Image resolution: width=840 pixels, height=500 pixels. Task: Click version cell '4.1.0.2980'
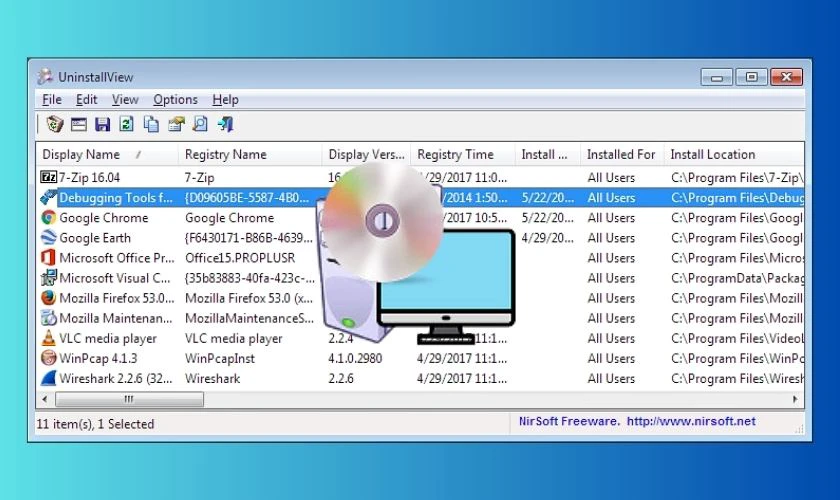[x=355, y=359]
